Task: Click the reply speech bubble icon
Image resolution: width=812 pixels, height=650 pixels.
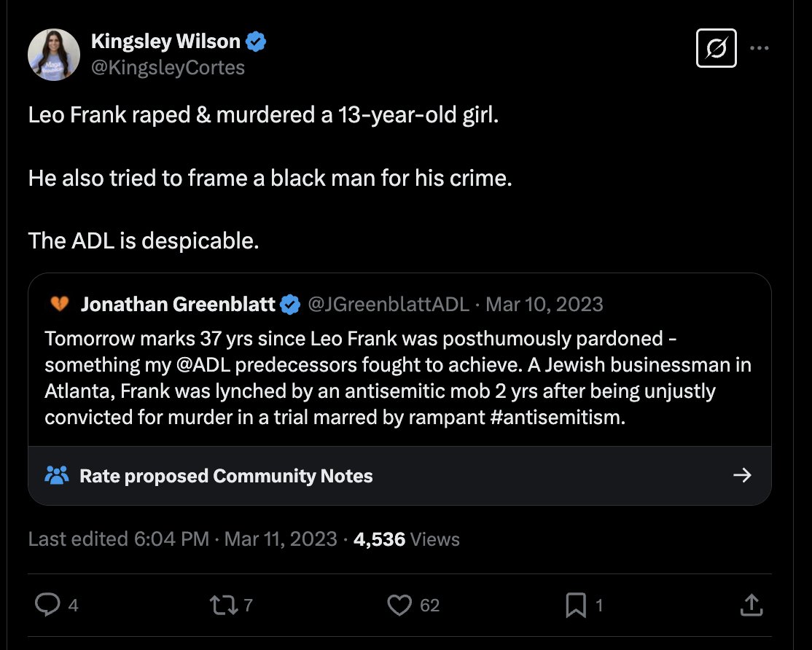Action: [47, 604]
